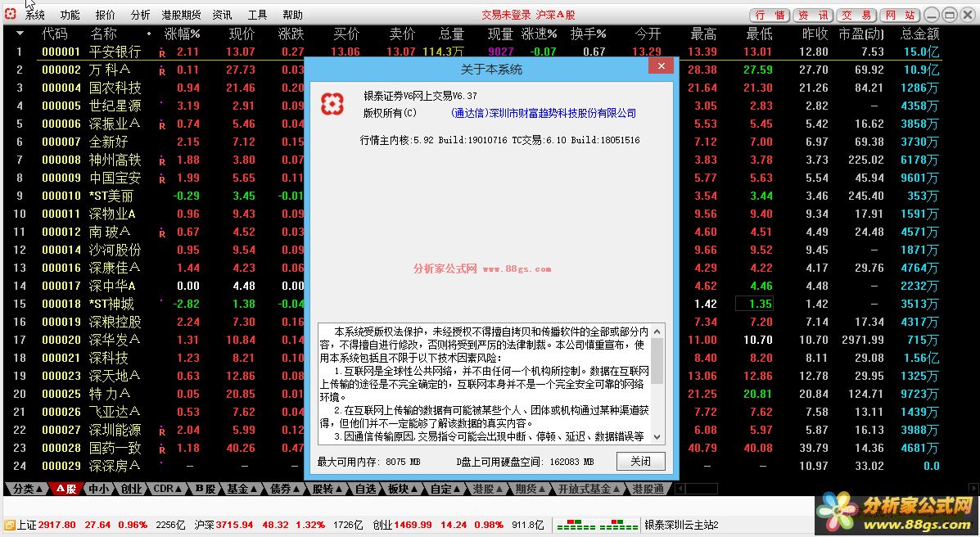980x537 pixels.
Task: Click the R marker beside 平安银行
Action: point(162,53)
